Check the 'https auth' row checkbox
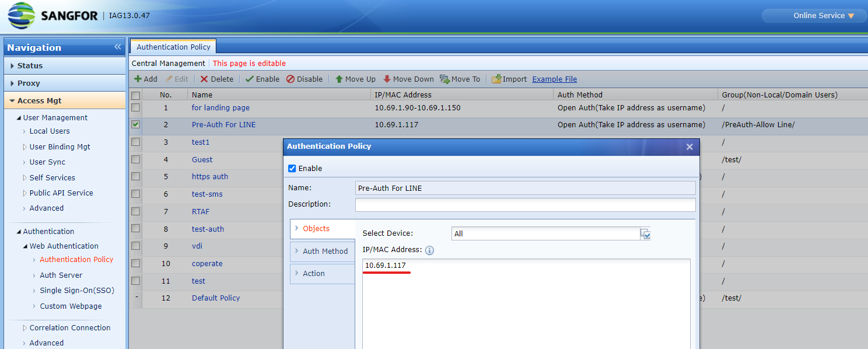This screenshot has height=349, width=868. pyautogui.click(x=135, y=176)
